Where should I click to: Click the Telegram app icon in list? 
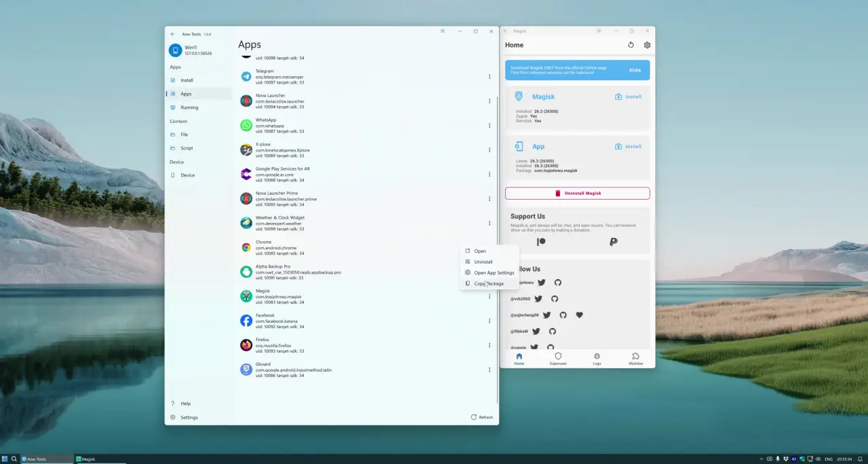(x=246, y=77)
